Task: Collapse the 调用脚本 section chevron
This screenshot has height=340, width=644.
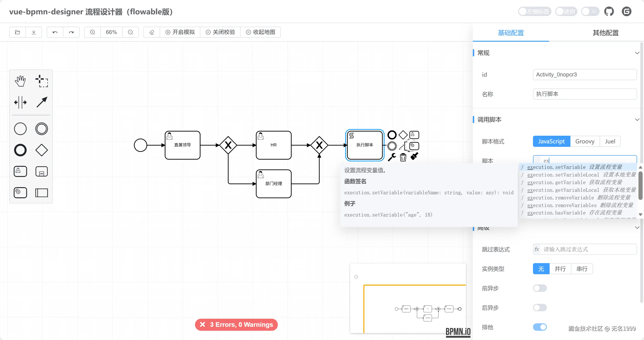Action: click(x=637, y=120)
